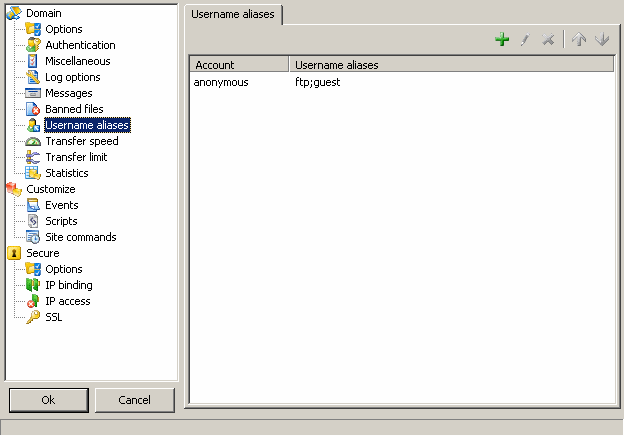Click the X Delete alias icon
This screenshot has height=436, width=624.
tap(548, 39)
